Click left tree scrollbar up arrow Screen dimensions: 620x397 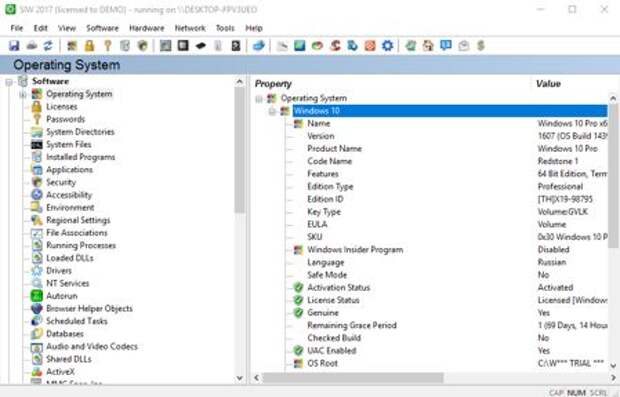tap(240, 82)
